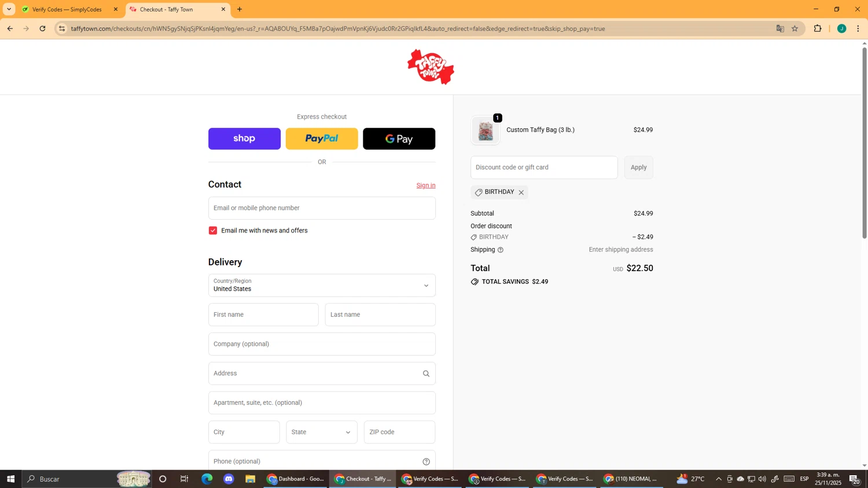Image resolution: width=868 pixels, height=488 pixels.
Task: Show the phone number help icon
Action: pyautogui.click(x=426, y=461)
